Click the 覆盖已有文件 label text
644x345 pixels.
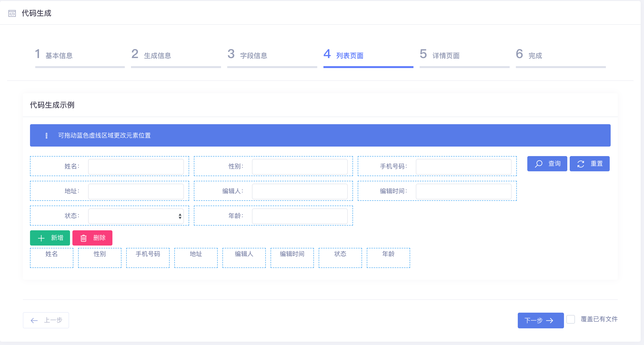point(599,319)
